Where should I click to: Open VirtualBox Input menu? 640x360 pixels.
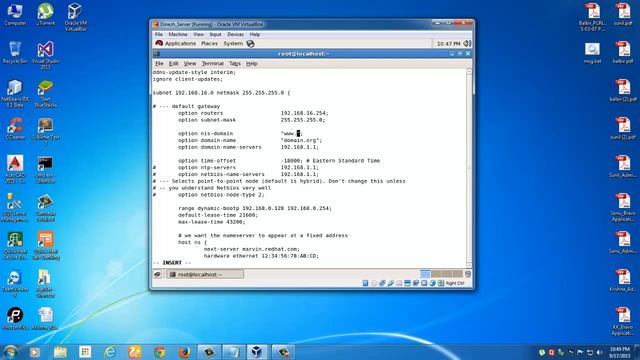coord(216,35)
